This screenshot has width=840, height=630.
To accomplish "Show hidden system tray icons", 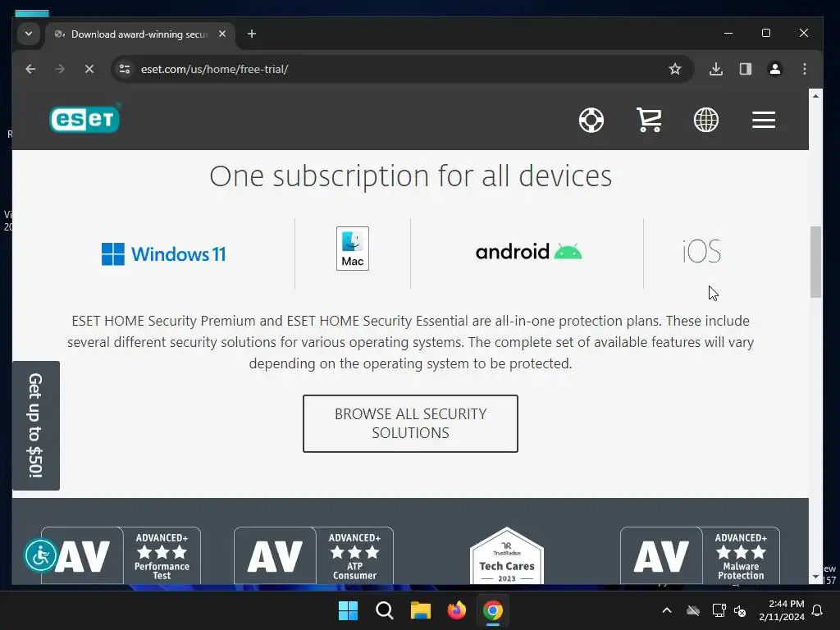I will (x=667, y=610).
